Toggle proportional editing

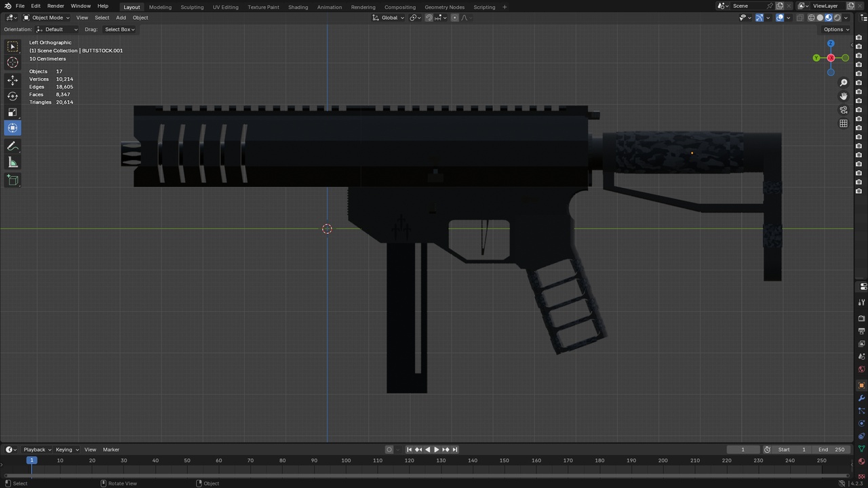454,18
